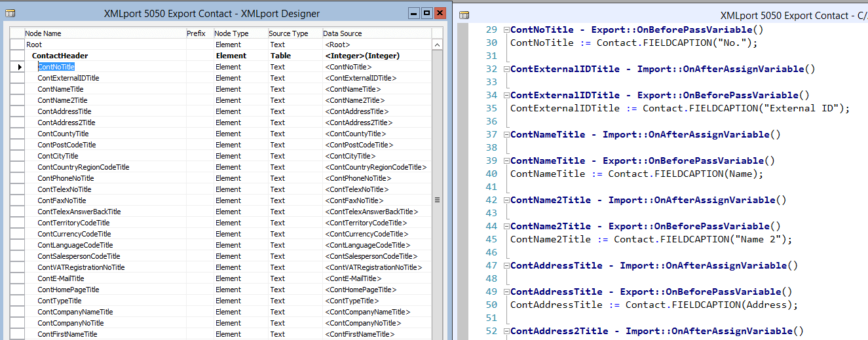
Task: Click code line with FIELDCAPTION("Name 2")
Action: [x=651, y=239]
